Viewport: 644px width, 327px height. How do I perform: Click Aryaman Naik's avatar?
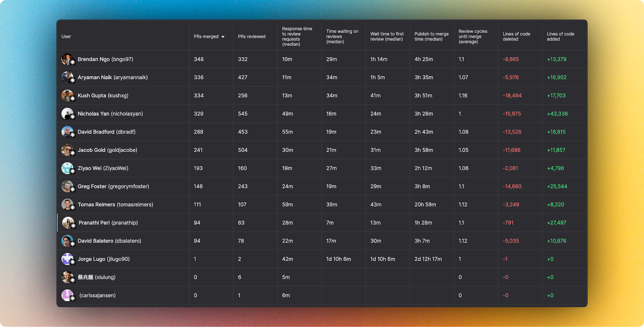click(x=68, y=77)
